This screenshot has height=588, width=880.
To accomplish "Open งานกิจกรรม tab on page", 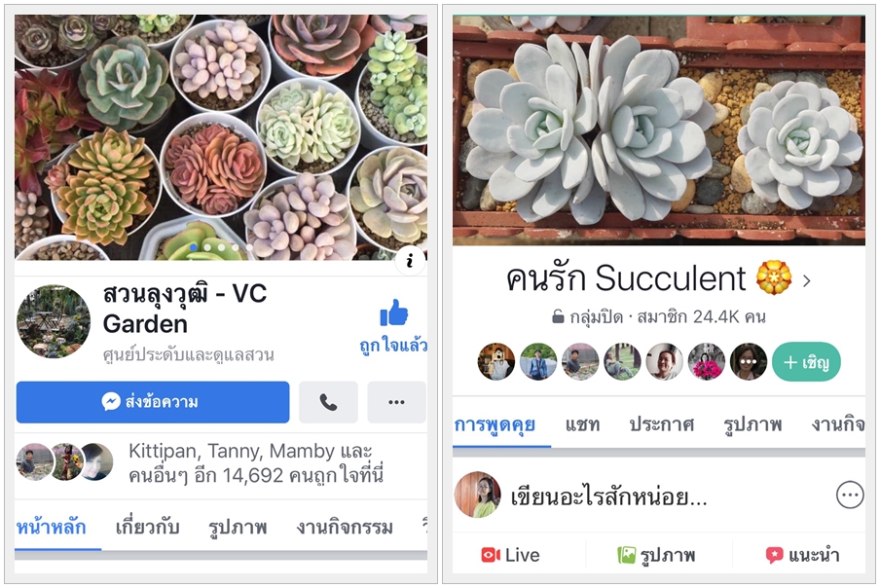I will pos(345,527).
